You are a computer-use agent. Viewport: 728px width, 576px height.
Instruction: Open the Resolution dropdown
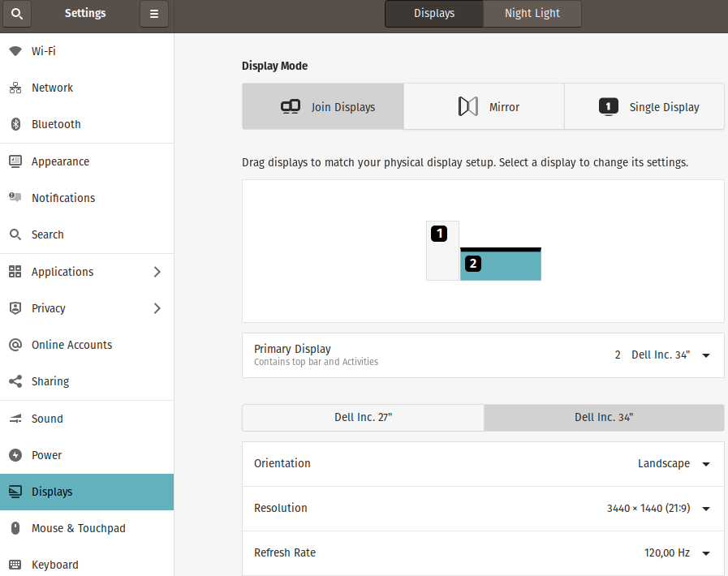658,509
